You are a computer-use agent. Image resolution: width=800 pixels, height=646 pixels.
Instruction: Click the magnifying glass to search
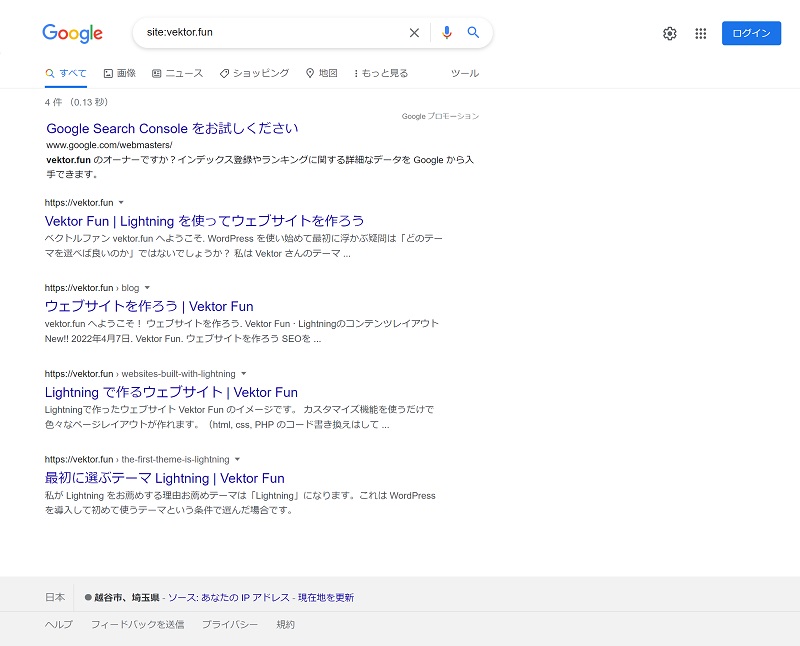[x=473, y=32]
